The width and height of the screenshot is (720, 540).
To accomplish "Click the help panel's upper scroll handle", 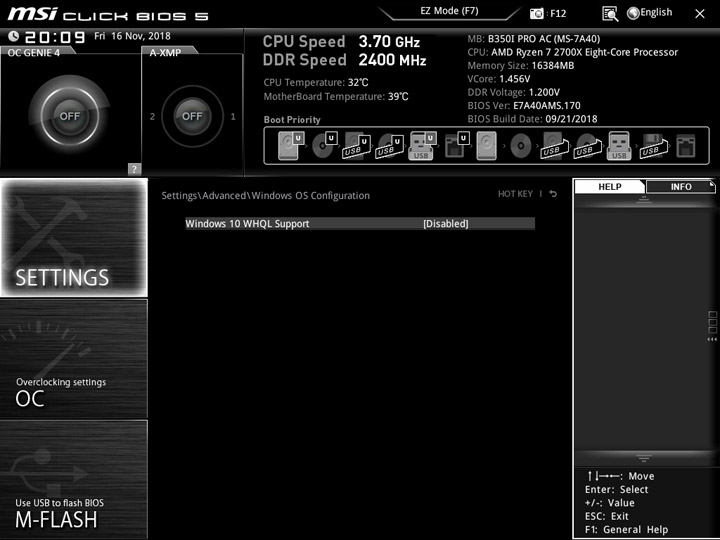I will coord(644,199).
